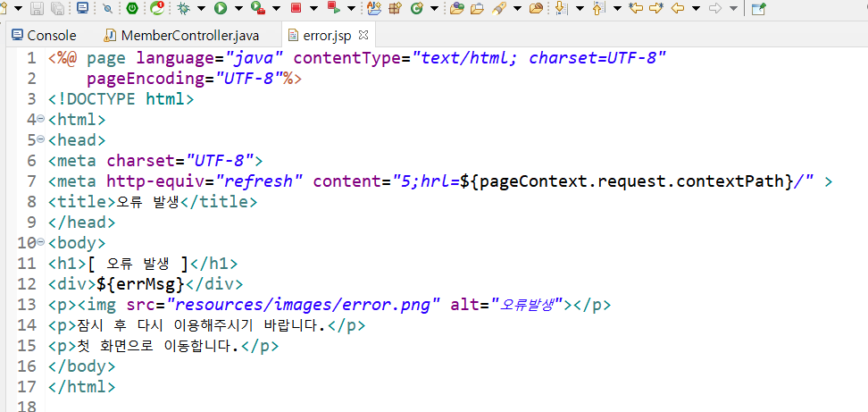Open the Stop dropdown arrow

[313, 8]
